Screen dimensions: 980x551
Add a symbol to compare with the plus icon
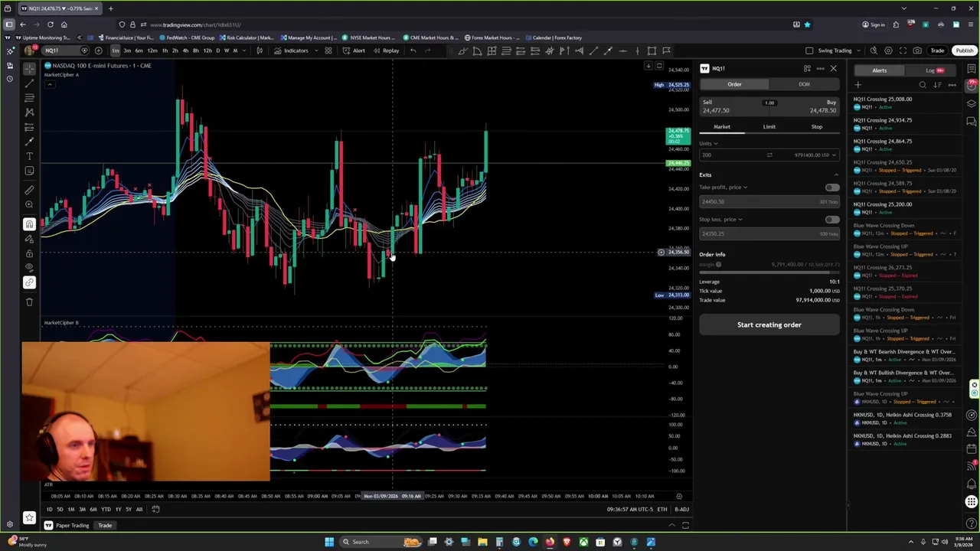point(98,51)
